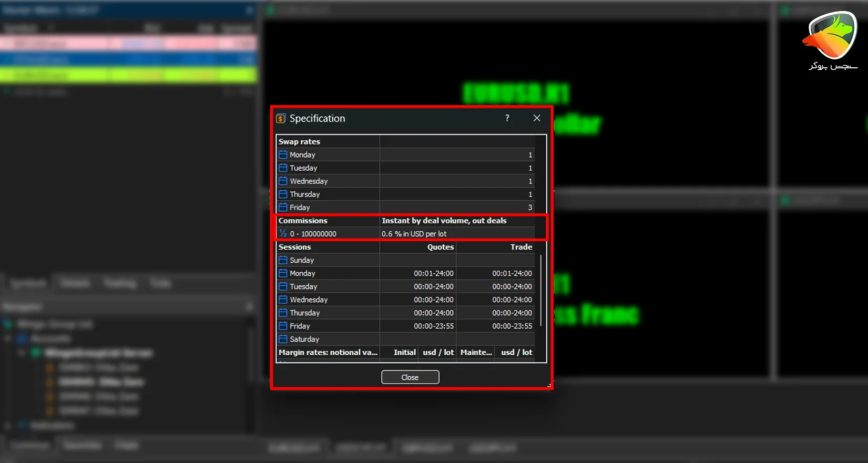Click calendar icon beside Swap rates Wednesday
868x463 pixels.
click(x=283, y=181)
